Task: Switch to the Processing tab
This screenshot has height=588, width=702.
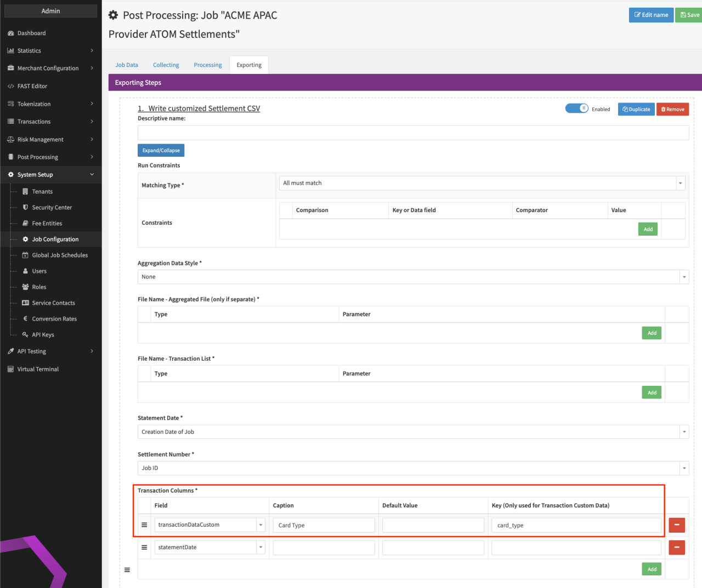Action: click(207, 65)
